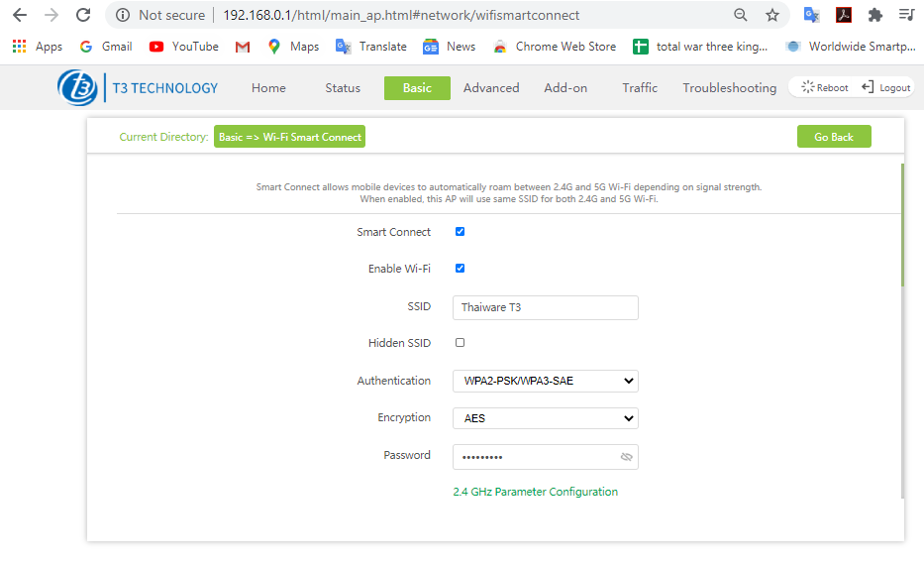
Task: Click the Not secure info icon
Action: 123,15
